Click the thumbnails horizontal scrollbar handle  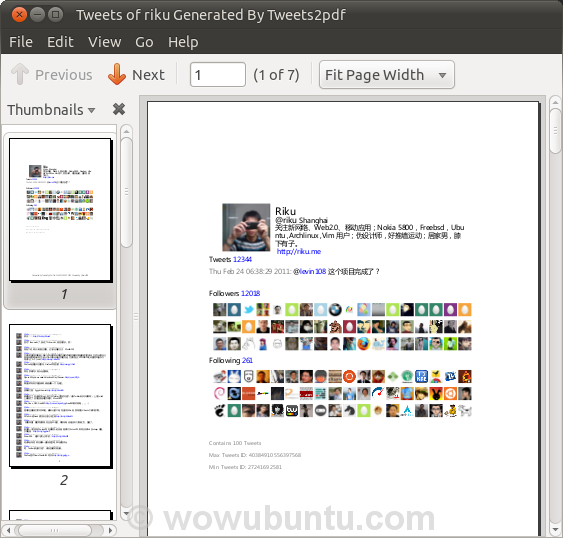click(55, 530)
